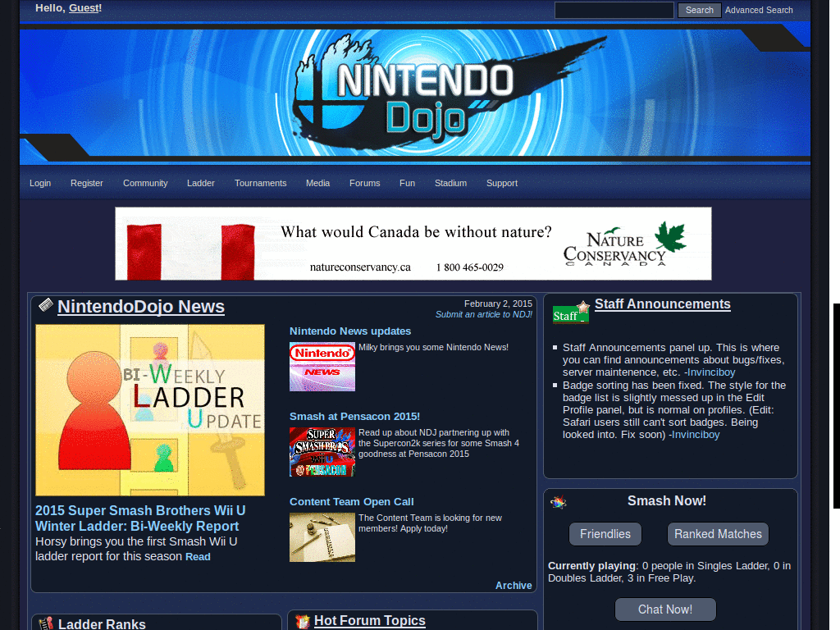Click Submit an article to NDJ link

pyautogui.click(x=484, y=314)
